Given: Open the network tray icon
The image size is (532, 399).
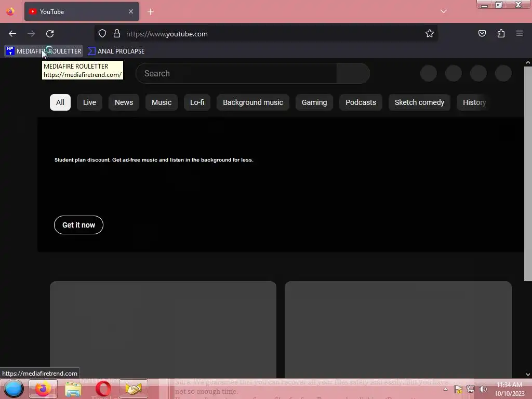Looking at the screenshot, I should [471, 389].
